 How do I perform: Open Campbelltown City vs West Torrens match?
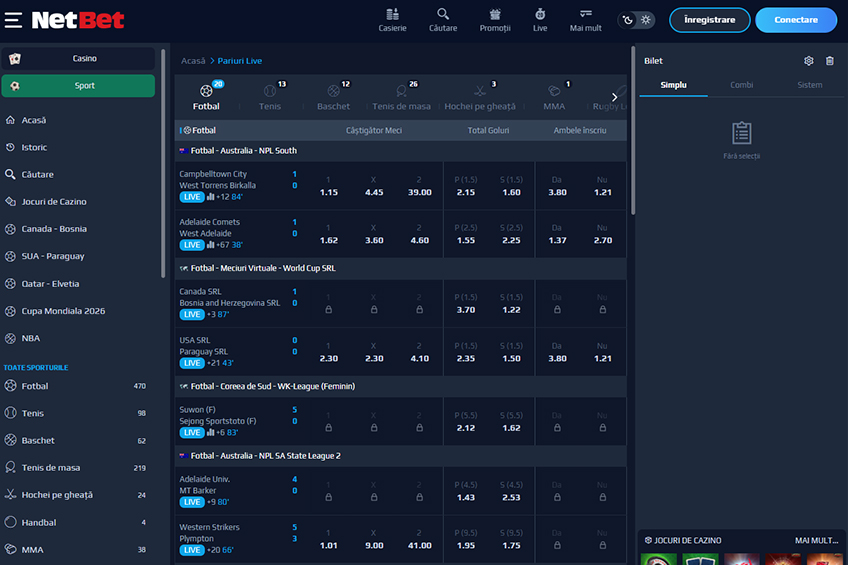(217, 180)
